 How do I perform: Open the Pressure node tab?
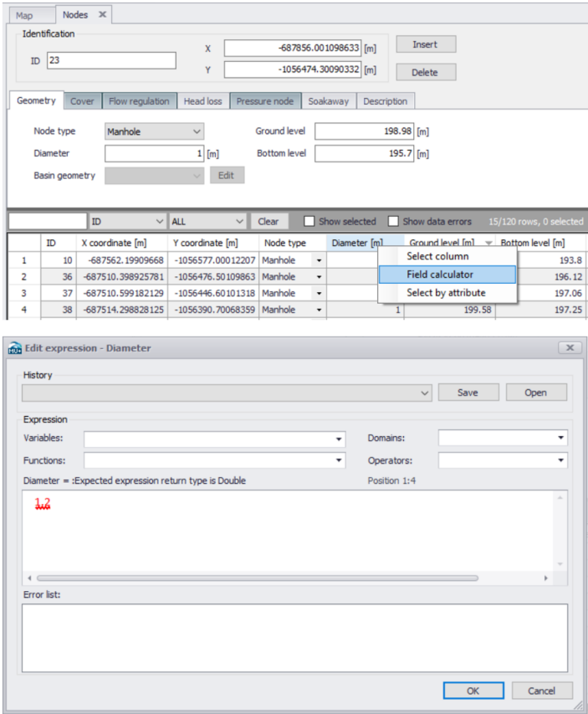click(265, 101)
